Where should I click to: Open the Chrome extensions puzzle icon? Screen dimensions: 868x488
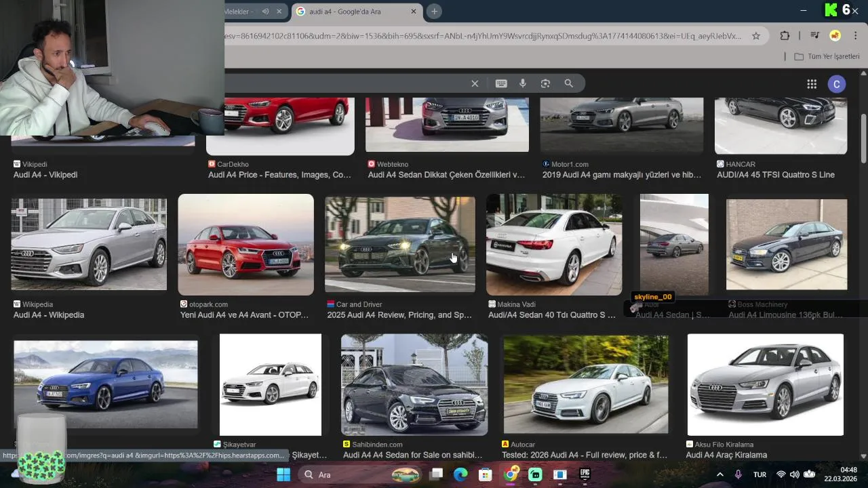coord(785,36)
